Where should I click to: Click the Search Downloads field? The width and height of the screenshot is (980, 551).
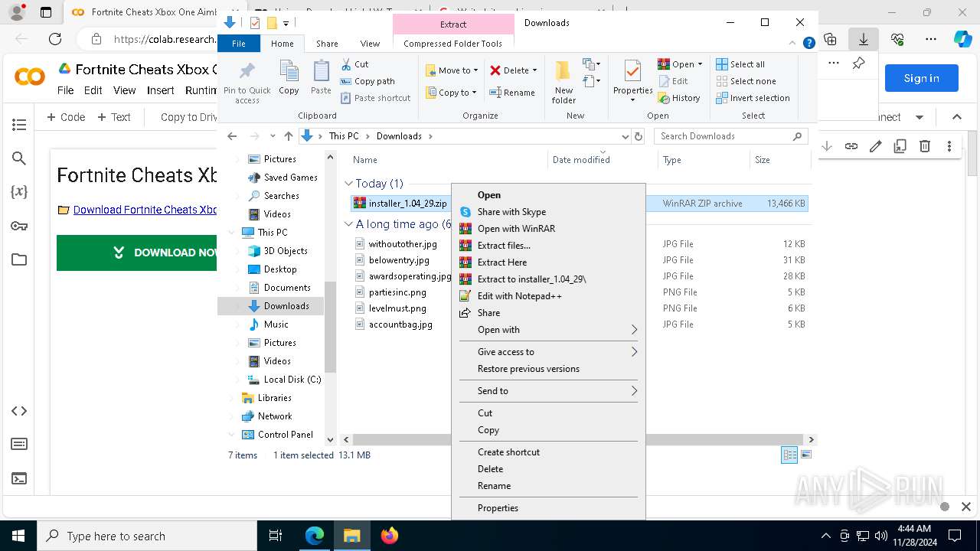(730, 136)
